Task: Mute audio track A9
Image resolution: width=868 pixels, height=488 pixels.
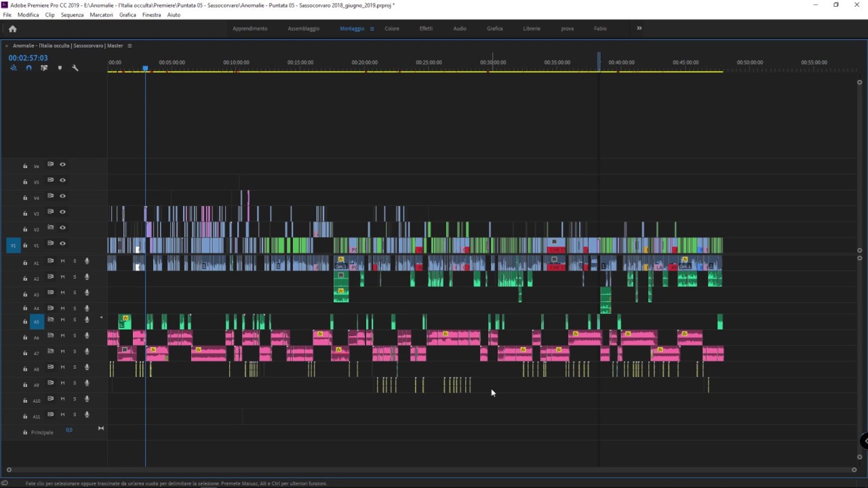Action: 62,383
